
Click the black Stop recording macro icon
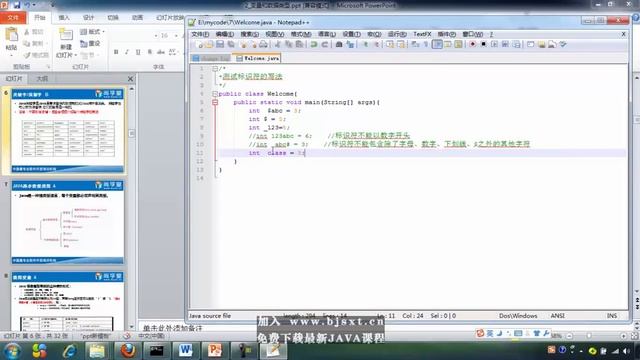[x=483, y=44]
